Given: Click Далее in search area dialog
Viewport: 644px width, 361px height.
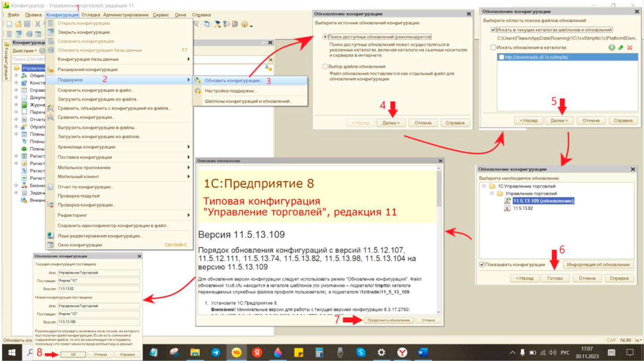Looking at the screenshot, I should (x=559, y=120).
